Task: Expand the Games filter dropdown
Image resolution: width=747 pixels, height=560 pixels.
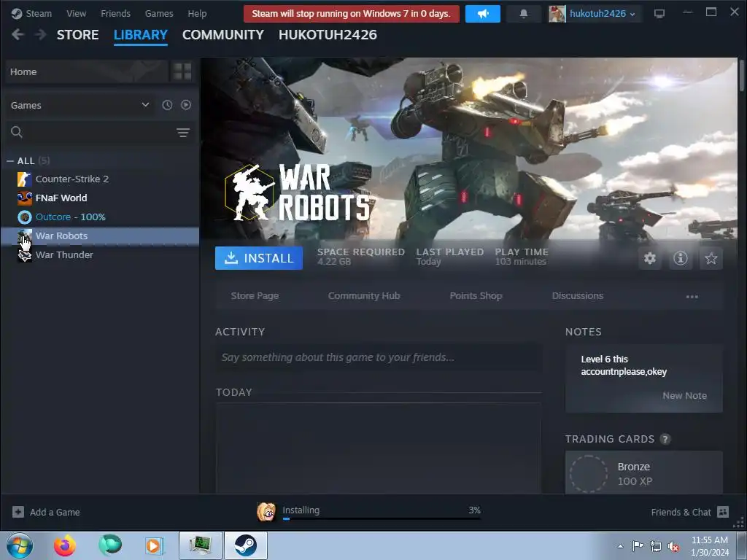Action: point(80,105)
